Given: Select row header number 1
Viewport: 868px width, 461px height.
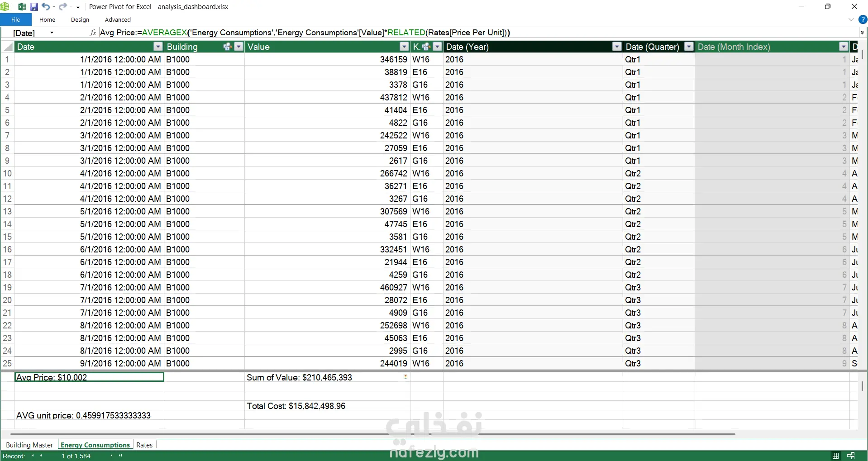Looking at the screenshot, I should [7, 59].
